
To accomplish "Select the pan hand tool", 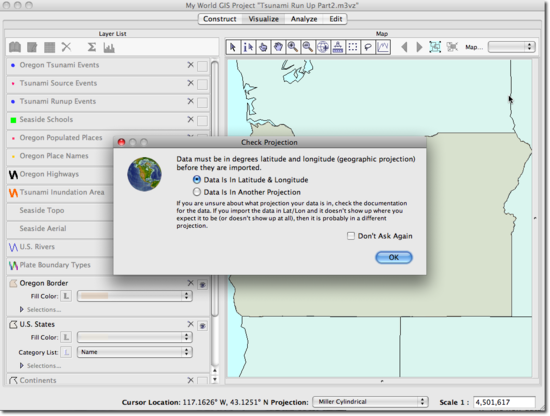I will (278, 47).
